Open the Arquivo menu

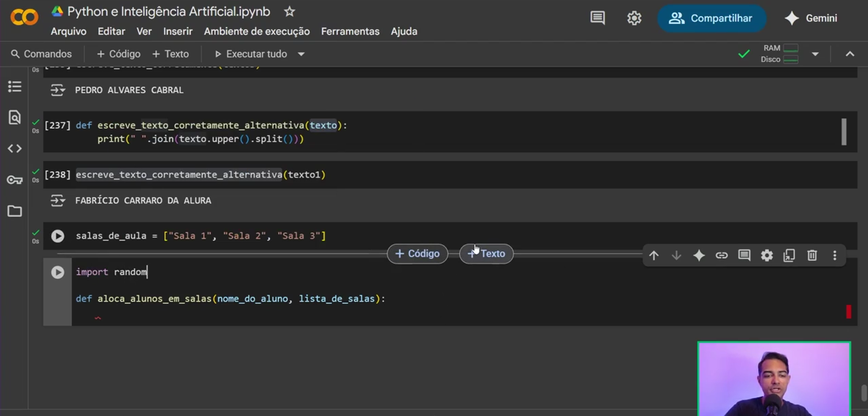click(x=68, y=31)
